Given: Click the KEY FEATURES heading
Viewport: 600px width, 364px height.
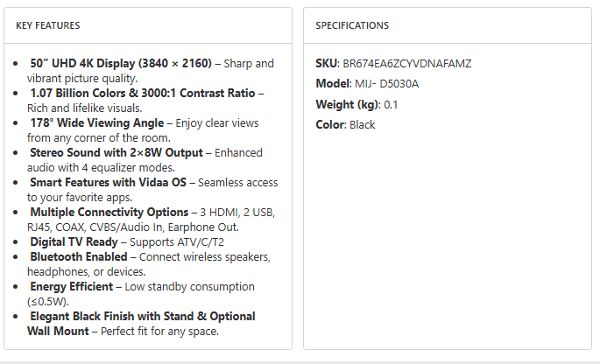Looking at the screenshot, I should [48, 26].
